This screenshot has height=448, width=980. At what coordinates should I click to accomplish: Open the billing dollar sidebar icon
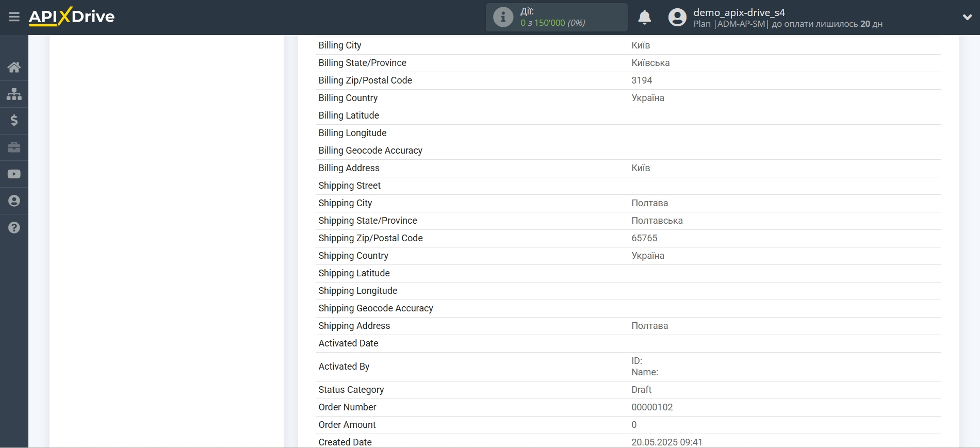[x=14, y=121]
